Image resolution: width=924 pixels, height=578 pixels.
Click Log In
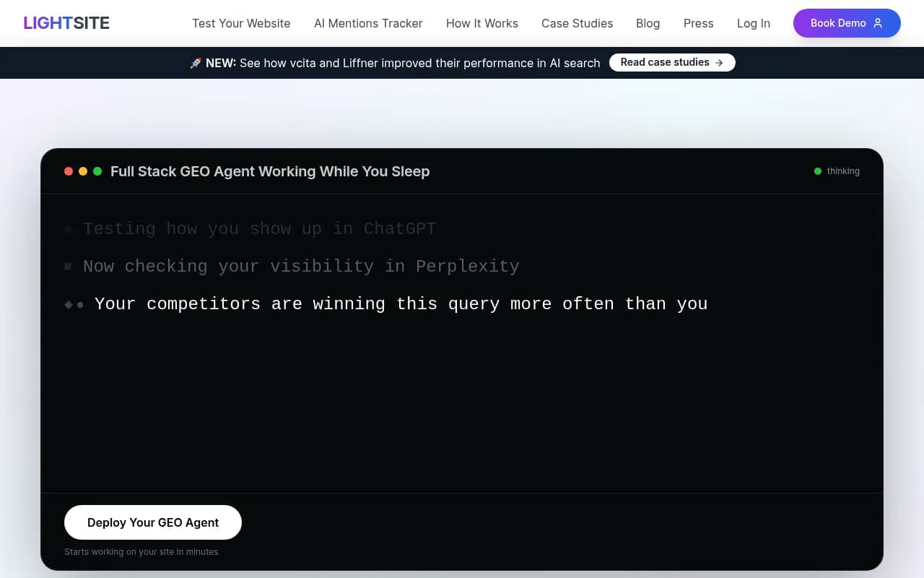tap(753, 23)
